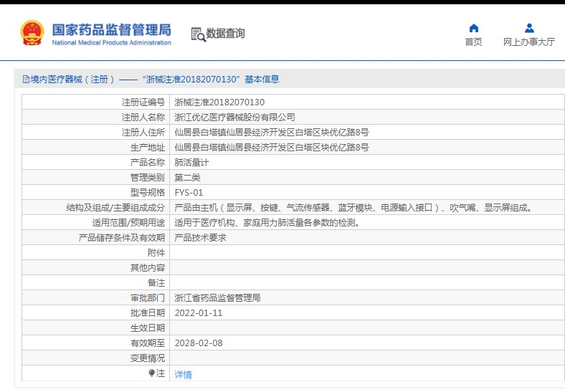Open the 网上办事大厅 link
The height and width of the screenshot is (392, 565).
pyautogui.click(x=529, y=42)
